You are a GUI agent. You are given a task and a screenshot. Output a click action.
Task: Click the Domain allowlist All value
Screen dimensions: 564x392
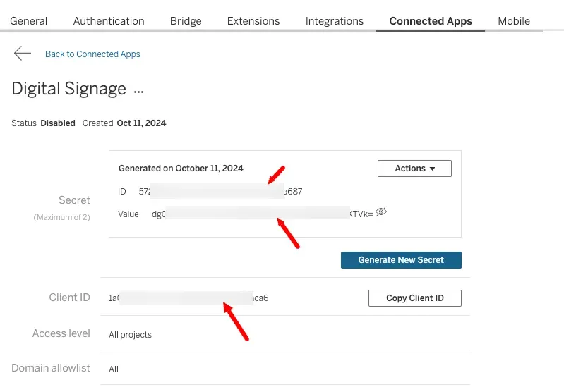[114, 369]
